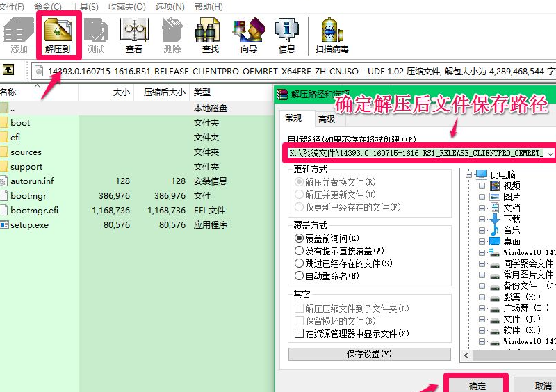The image size is (556, 392).
Task: Launch the 向导 (Wizard) toolbar icon
Action: [248, 35]
